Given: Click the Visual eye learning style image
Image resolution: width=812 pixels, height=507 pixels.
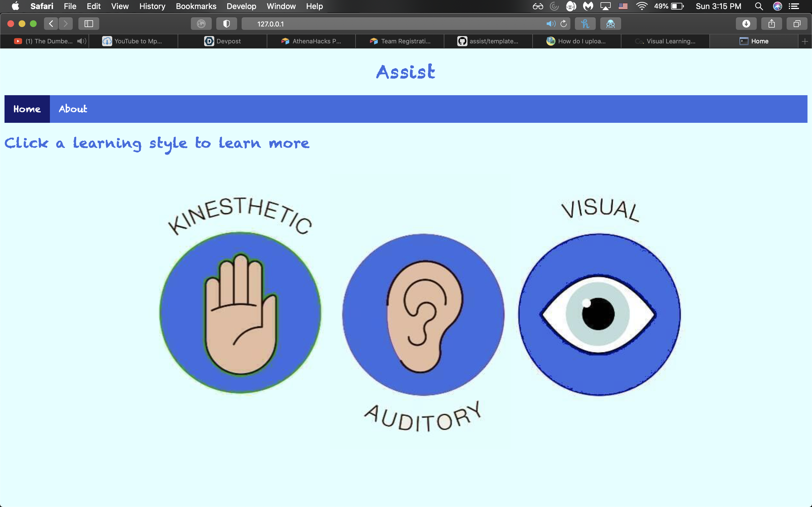Looking at the screenshot, I should click(599, 315).
